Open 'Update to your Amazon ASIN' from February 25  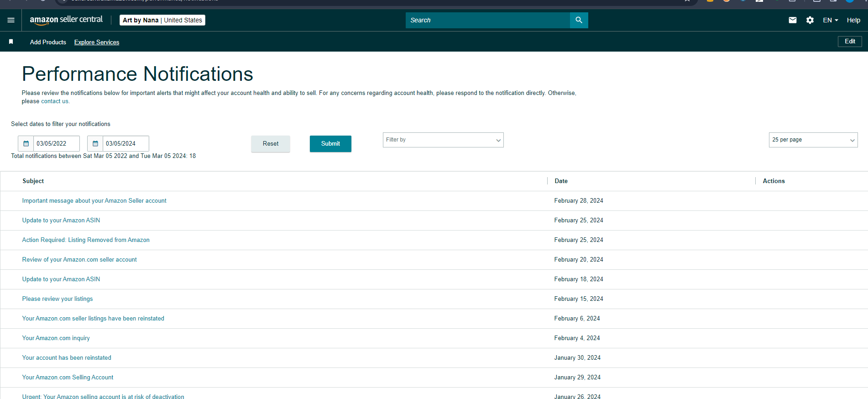(61, 220)
